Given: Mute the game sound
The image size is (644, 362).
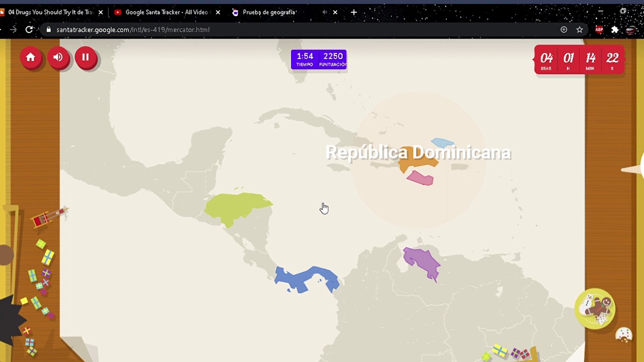Looking at the screenshot, I should (58, 57).
